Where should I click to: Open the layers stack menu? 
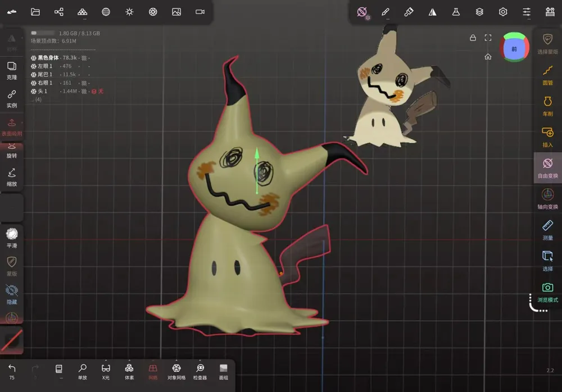point(479,12)
